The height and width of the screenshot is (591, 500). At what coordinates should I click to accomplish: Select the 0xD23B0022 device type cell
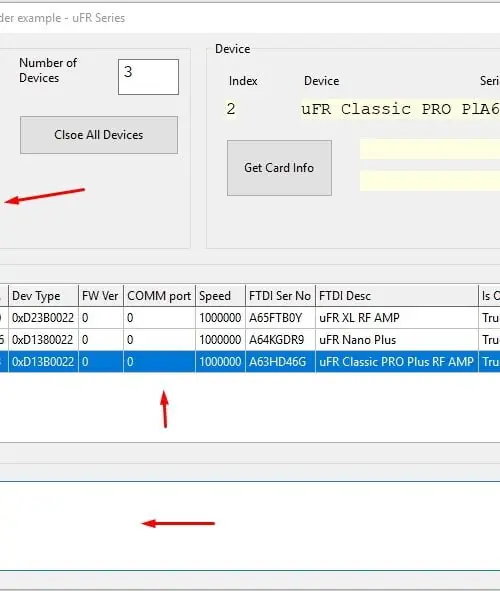pos(43,318)
